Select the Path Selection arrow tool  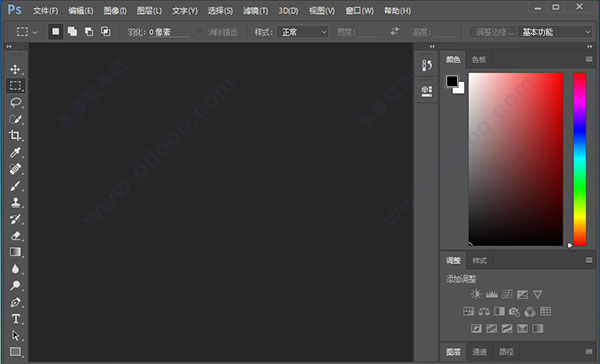click(x=15, y=335)
